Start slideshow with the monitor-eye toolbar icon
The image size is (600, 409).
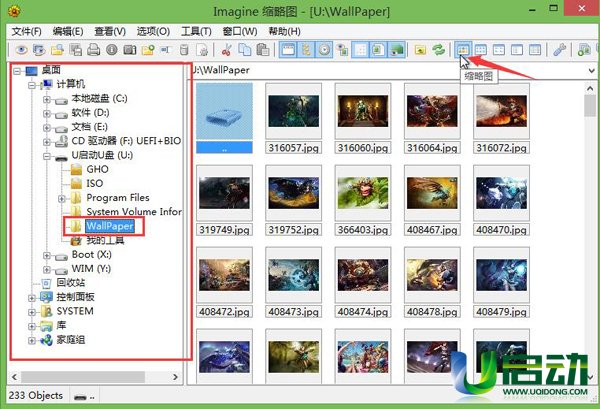(x=39, y=50)
